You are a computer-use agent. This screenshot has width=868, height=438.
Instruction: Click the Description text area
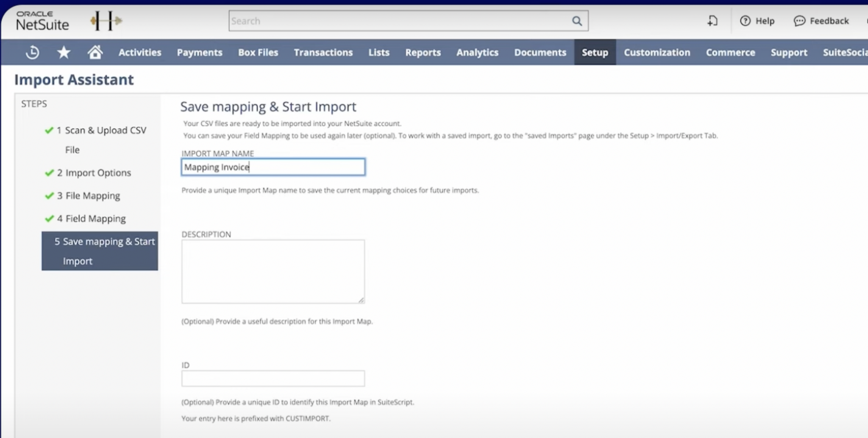273,271
